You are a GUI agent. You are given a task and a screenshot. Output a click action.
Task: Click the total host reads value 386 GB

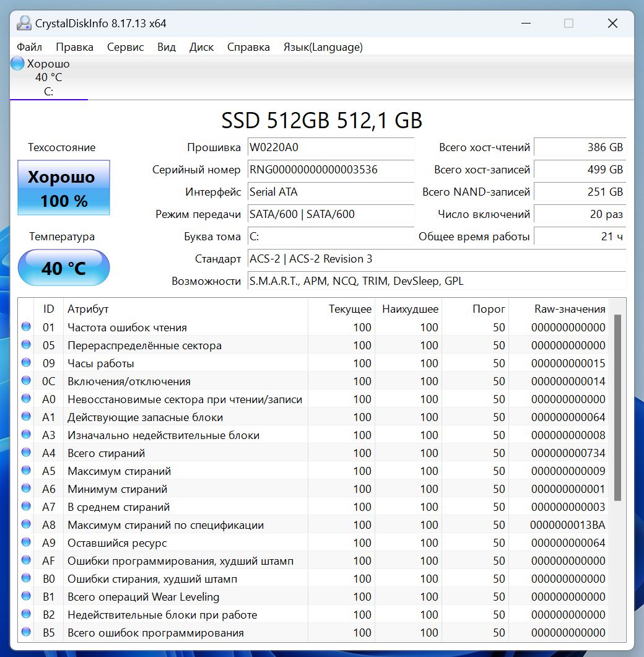580,147
